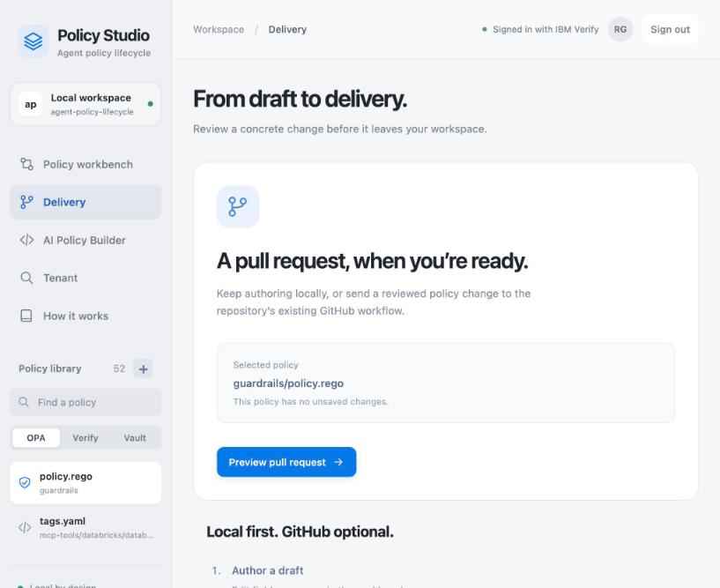
Task: Click the green workspace status dot
Action: (x=151, y=104)
